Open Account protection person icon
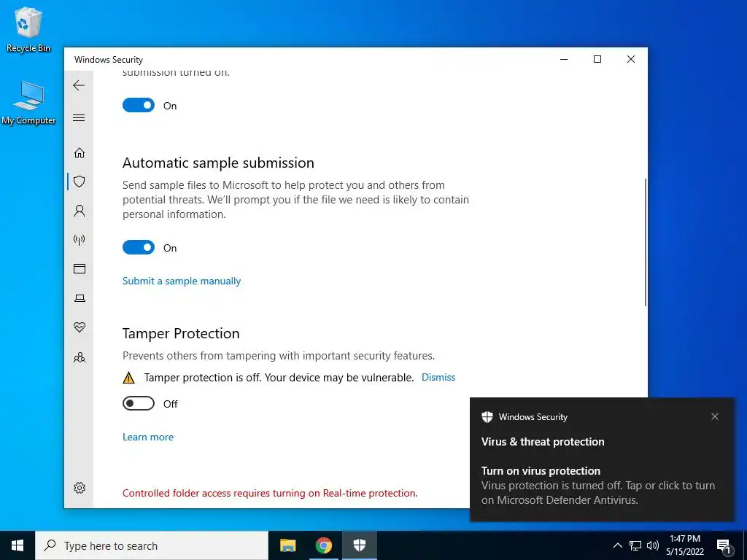Image resolution: width=747 pixels, height=560 pixels. point(80,211)
